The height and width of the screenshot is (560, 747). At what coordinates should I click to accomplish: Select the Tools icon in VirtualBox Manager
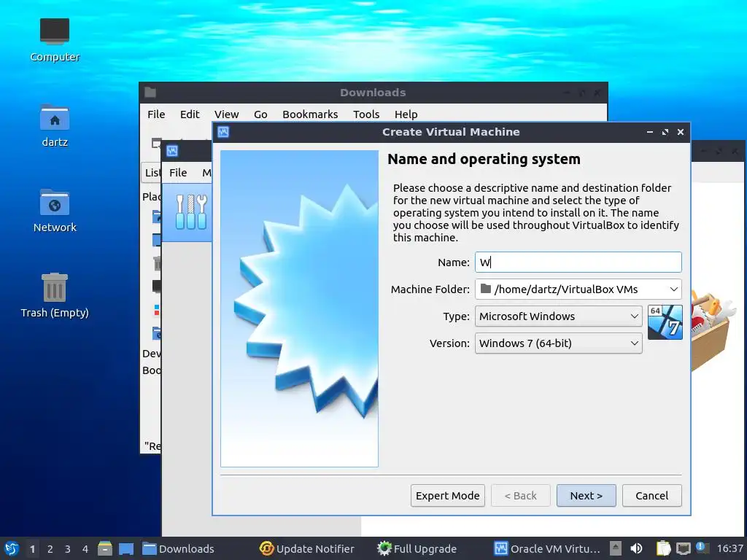(190, 212)
